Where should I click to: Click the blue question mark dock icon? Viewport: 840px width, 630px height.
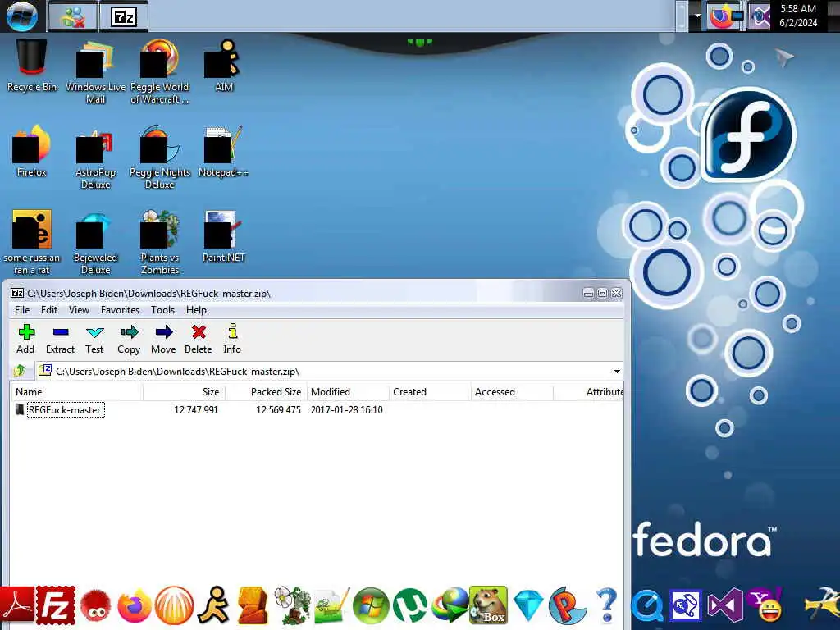click(607, 605)
